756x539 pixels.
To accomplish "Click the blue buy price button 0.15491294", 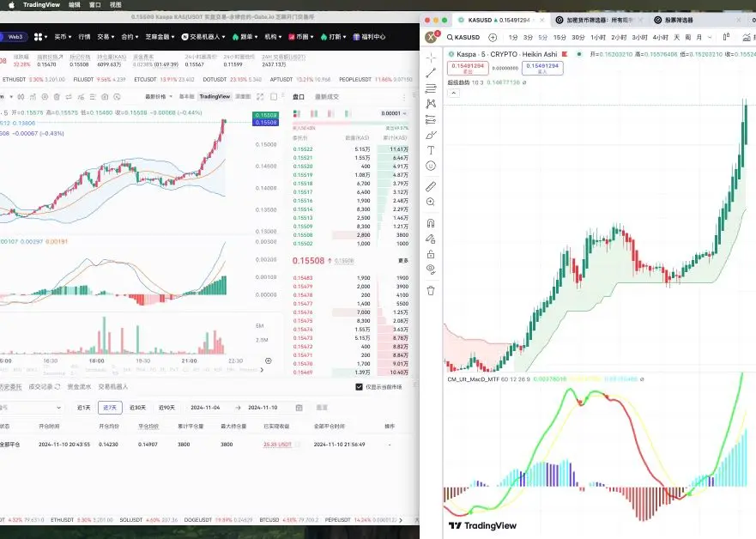I will pyautogui.click(x=542, y=68).
